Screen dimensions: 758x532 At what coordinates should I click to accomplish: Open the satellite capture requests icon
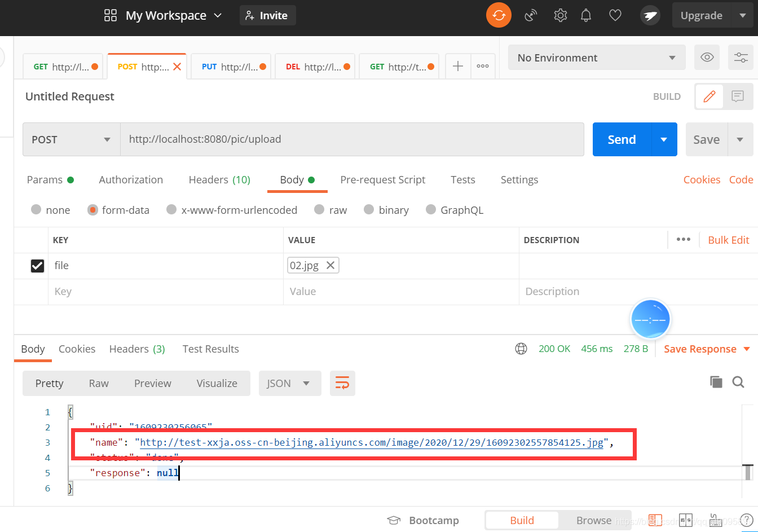[x=530, y=15]
